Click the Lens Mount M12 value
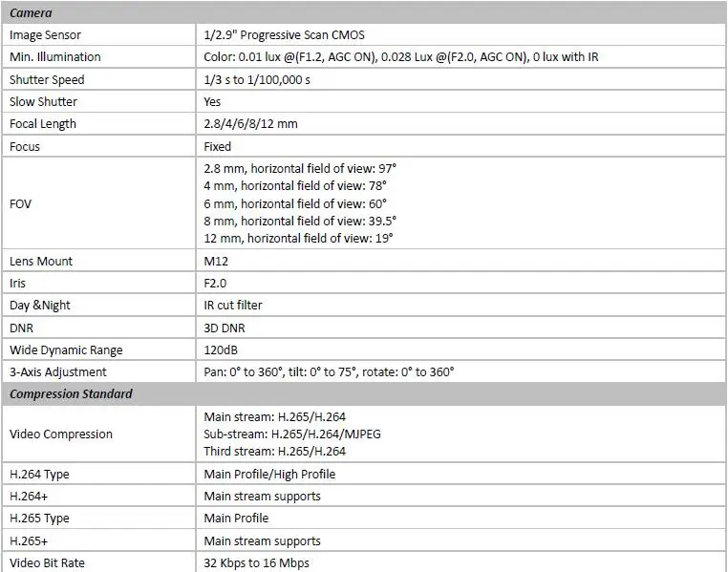Image resolution: width=728 pixels, height=572 pixels. coord(216,262)
